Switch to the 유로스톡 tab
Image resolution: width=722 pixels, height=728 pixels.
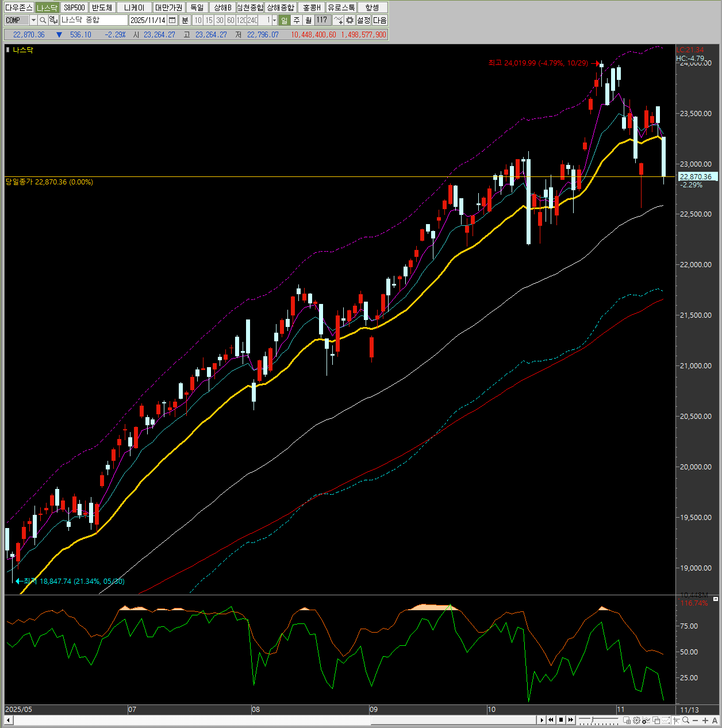point(341,7)
